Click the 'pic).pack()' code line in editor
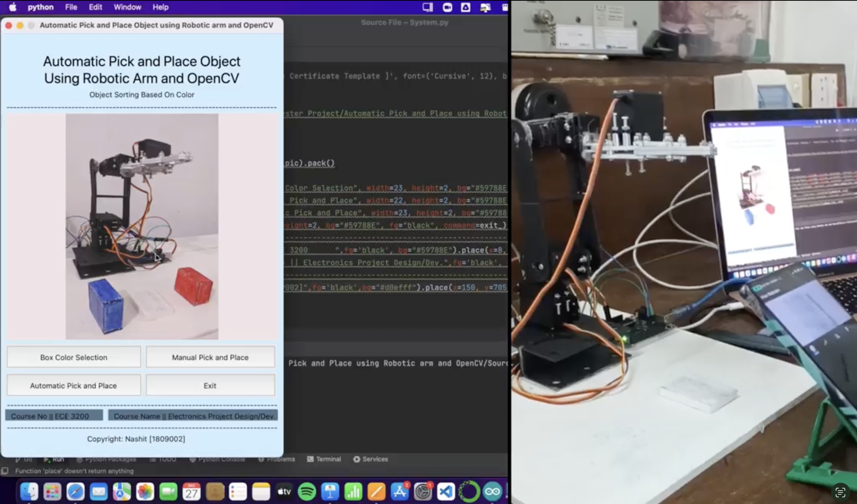Viewport: 857px width, 504px height. [310, 163]
